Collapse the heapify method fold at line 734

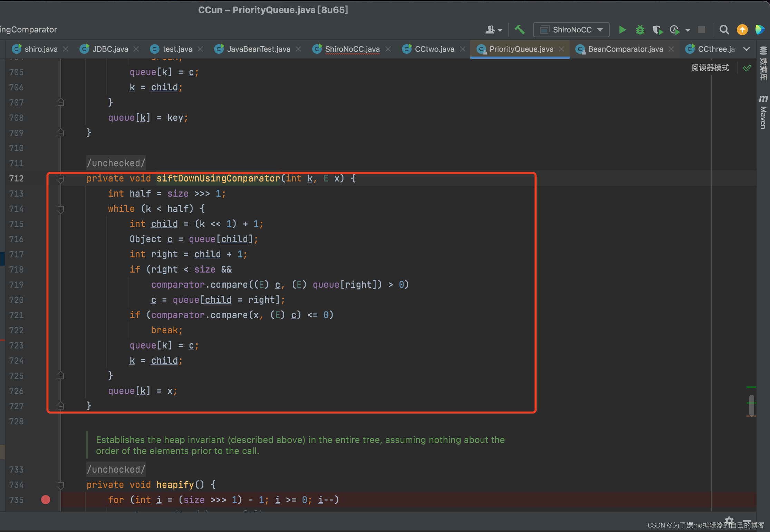61,485
